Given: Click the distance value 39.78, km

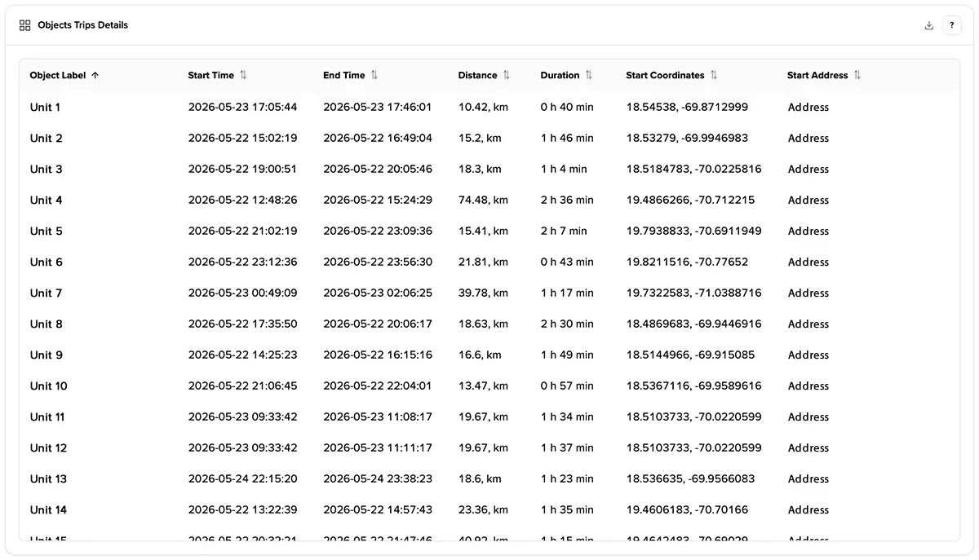Looking at the screenshot, I should pos(484,293).
